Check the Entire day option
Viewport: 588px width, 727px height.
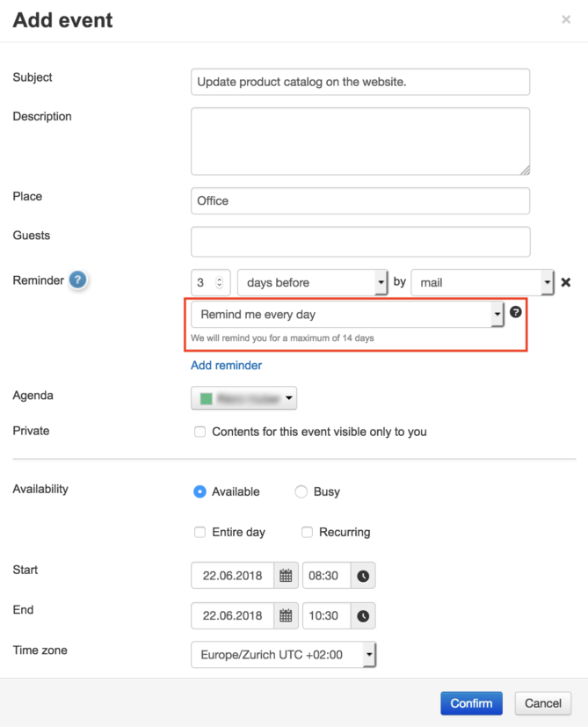pyautogui.click(x=200, y=532)
